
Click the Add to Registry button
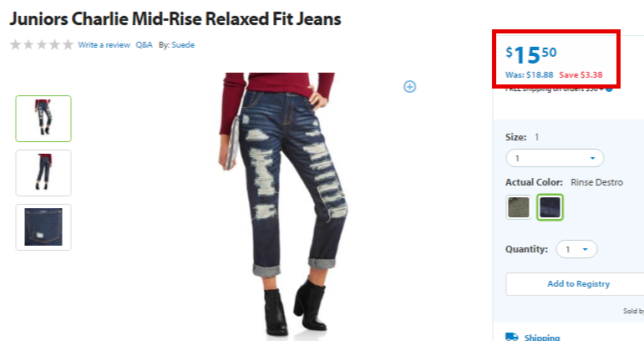click(578, 284)
